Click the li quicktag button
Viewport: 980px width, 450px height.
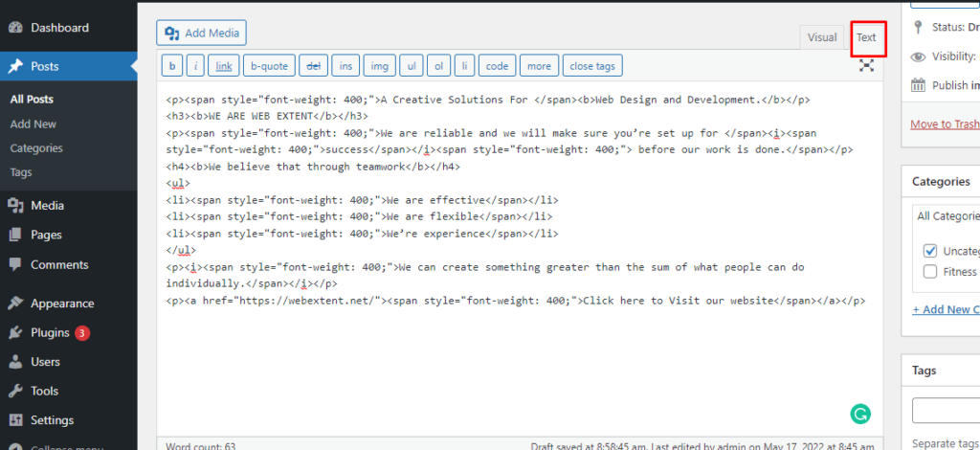464,66
